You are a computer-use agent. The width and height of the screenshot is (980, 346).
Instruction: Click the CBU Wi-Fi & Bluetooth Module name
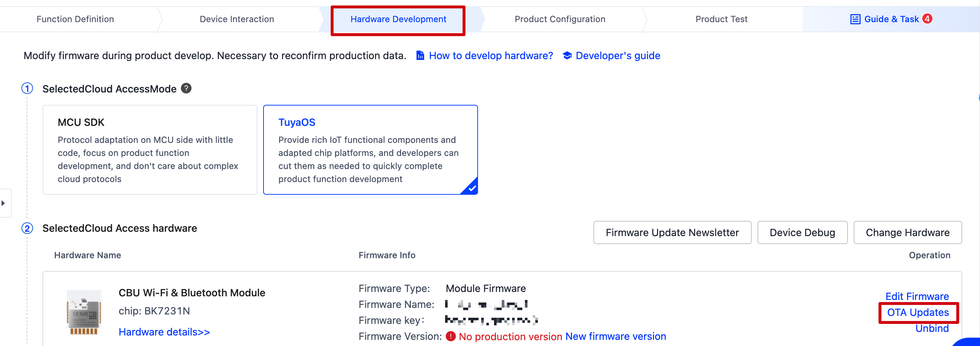pyautogui.click(x=192, y=293)
